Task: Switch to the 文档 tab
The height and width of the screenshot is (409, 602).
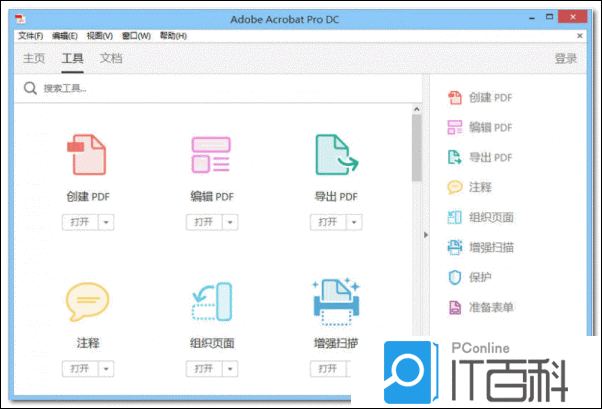Action: [111, 58]
